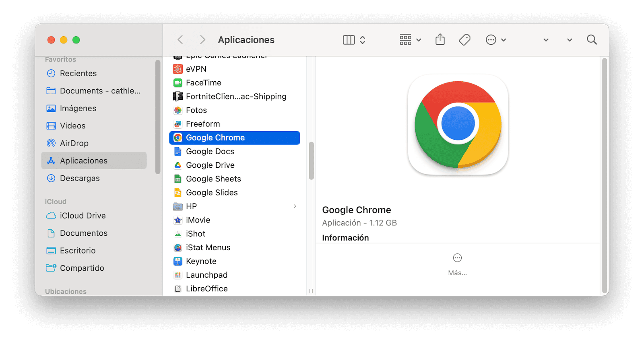Select the "Google Sheets" row text

click(x=213, y=179)
